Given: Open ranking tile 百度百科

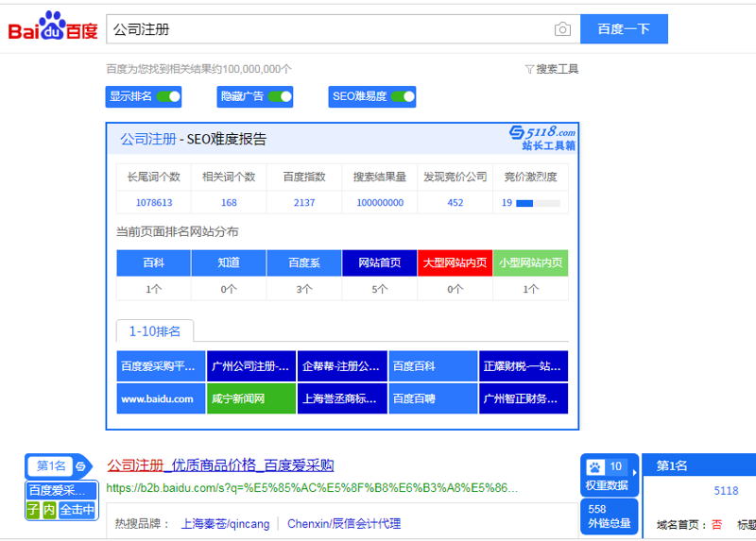Looking at the screenshot, I should [433, 366].
